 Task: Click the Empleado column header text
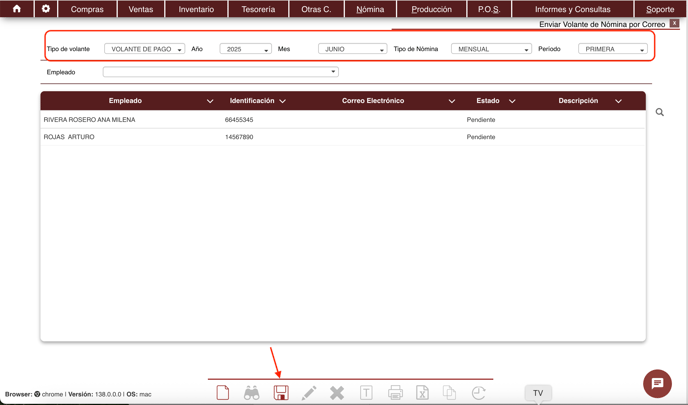click(x=125, y=100)
